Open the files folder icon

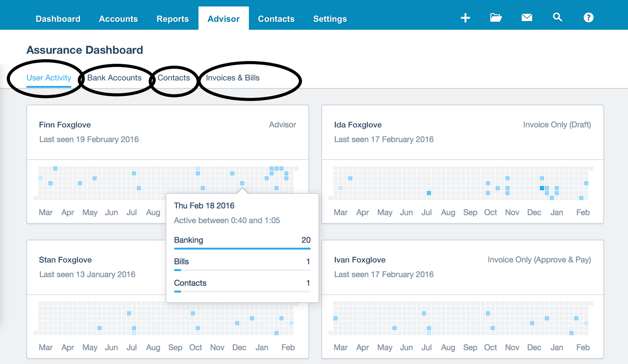point(496,18)
